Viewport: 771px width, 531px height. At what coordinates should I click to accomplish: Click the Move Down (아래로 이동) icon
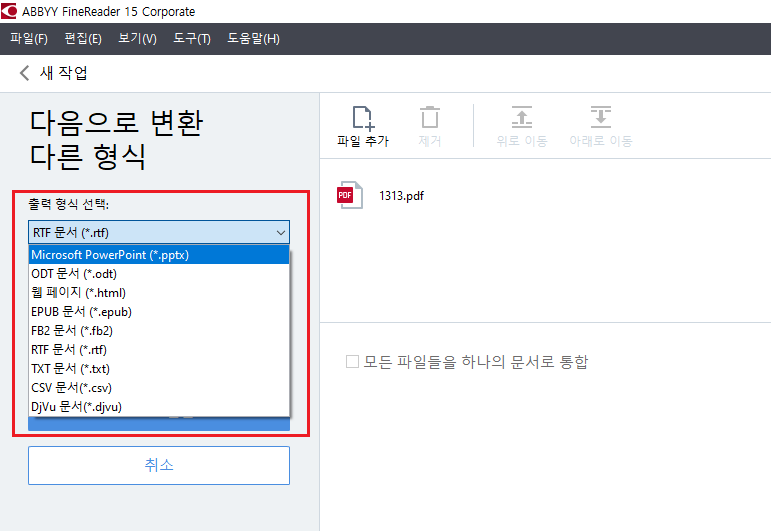[600, 118]
